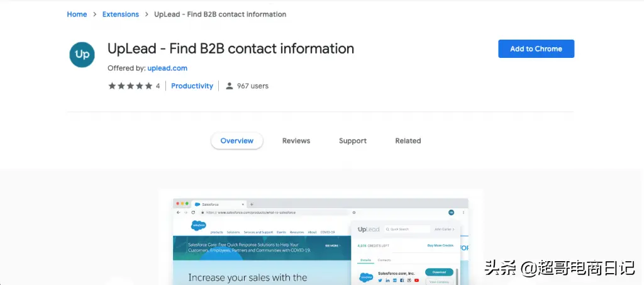Click the person icon beside 967 users

[230, 86]
